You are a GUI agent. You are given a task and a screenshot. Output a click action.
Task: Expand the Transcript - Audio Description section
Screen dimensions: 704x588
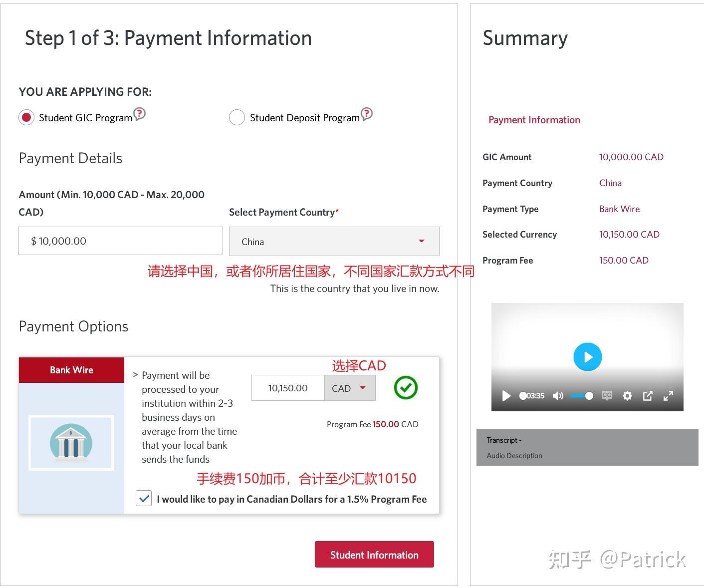pyautogui.click(x=504, y=440)
